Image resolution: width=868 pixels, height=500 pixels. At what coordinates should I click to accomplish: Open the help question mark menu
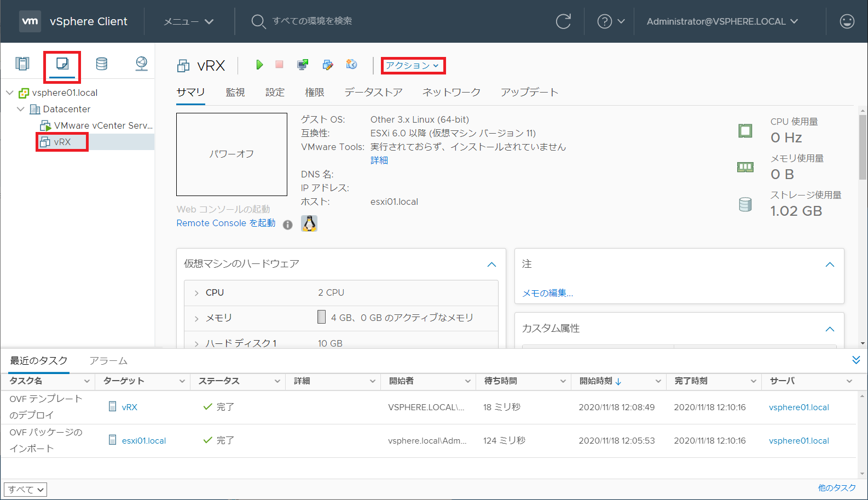[x=611, y=21]
